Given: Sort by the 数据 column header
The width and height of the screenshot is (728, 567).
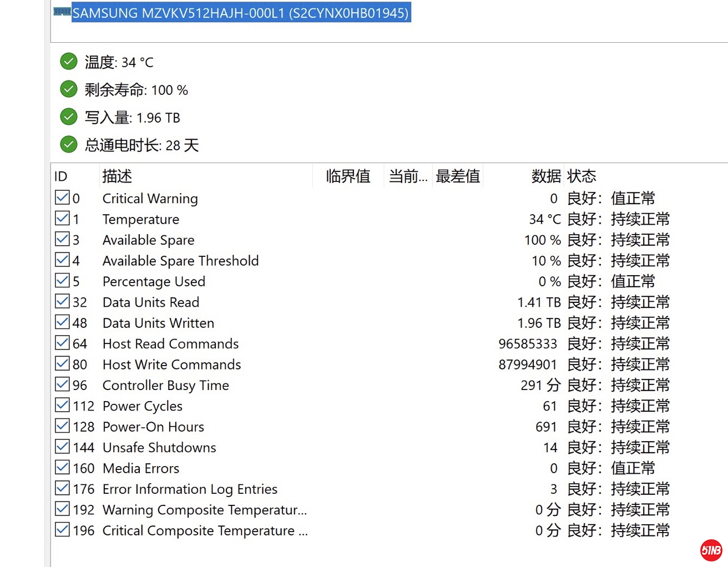Looking at the screenshot, I should click(546, 176).
